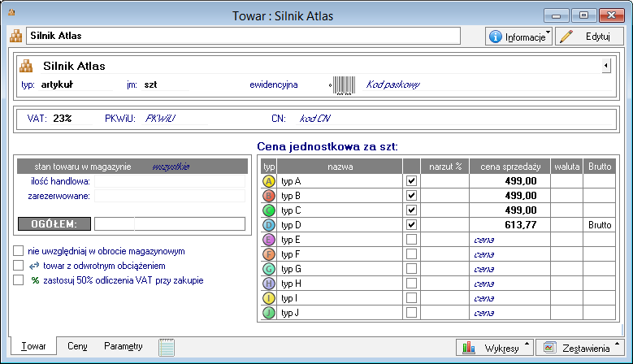Image resolution: width=633 pixels, height=364 pixels.
Task: Click the Silnik Atlas name input field
Action: point(244,36)
